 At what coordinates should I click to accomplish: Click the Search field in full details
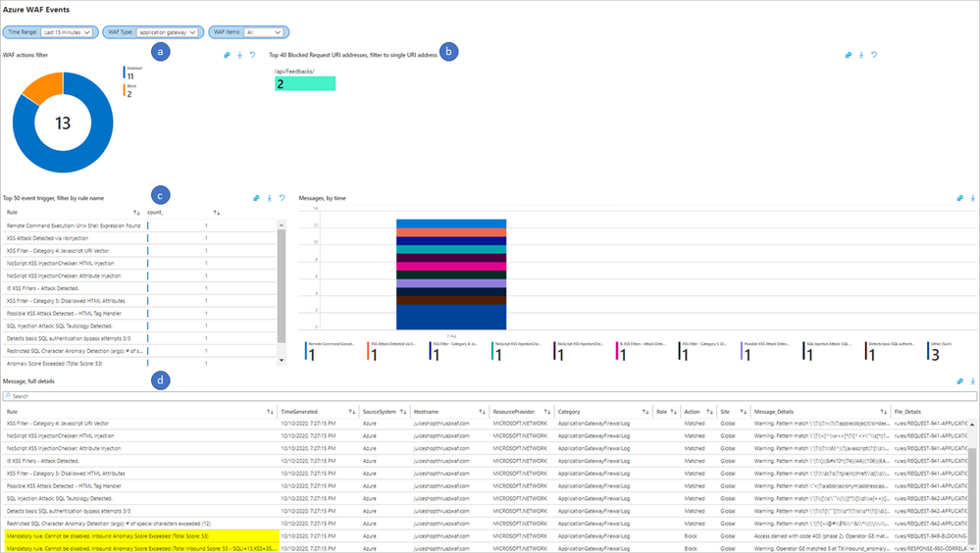(x=490, y=396)
